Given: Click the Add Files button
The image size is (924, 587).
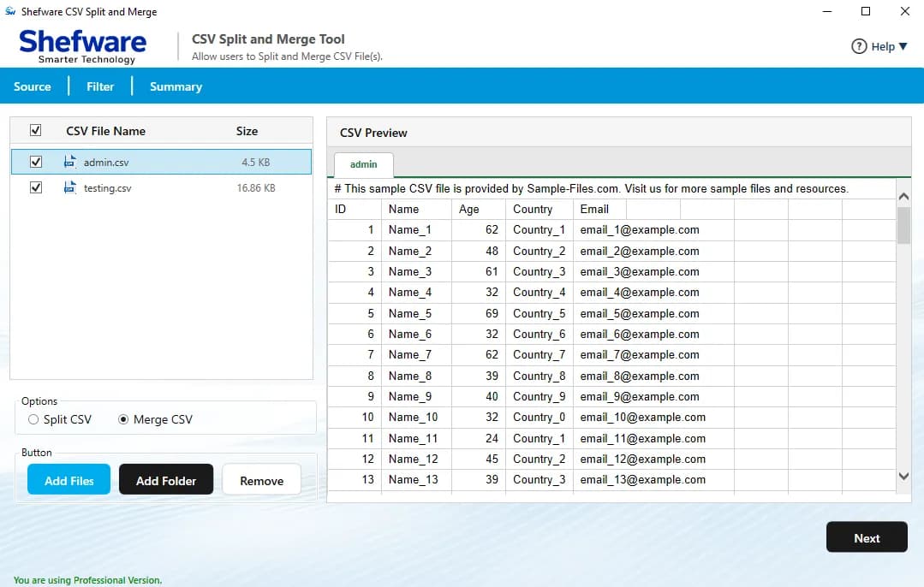Looking at the screenshot, I should point(69,479).
